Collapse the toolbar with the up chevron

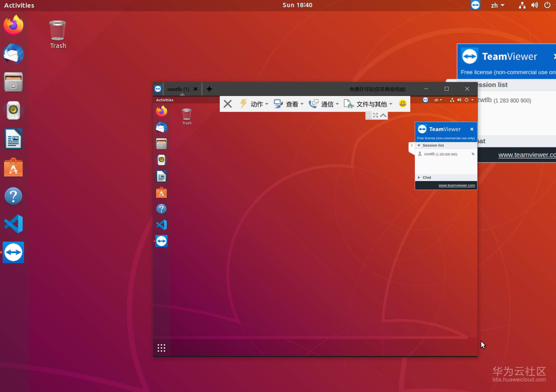point(383,115)
